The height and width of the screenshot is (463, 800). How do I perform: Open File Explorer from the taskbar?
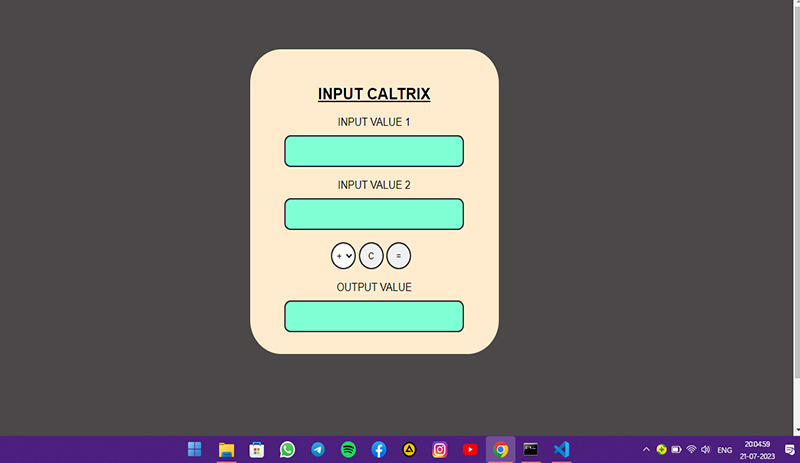(x=226, y=449)
